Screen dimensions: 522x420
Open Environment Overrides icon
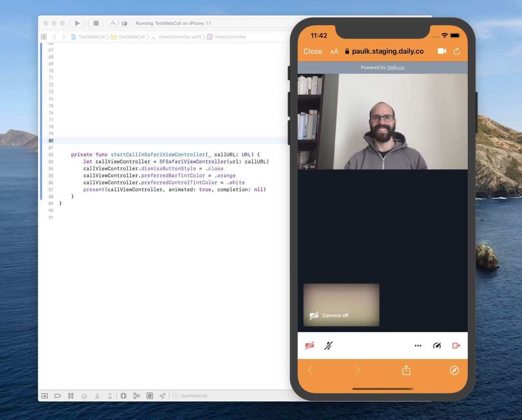pos(149,396)
